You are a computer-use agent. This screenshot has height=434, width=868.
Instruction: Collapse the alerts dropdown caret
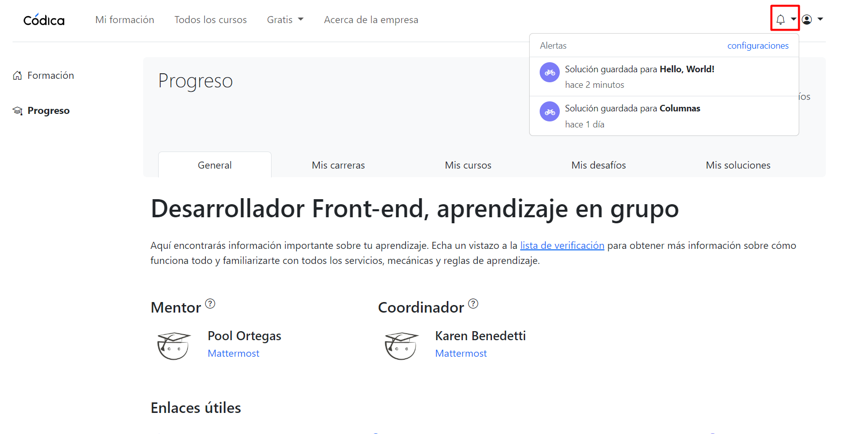coord(793,19)
